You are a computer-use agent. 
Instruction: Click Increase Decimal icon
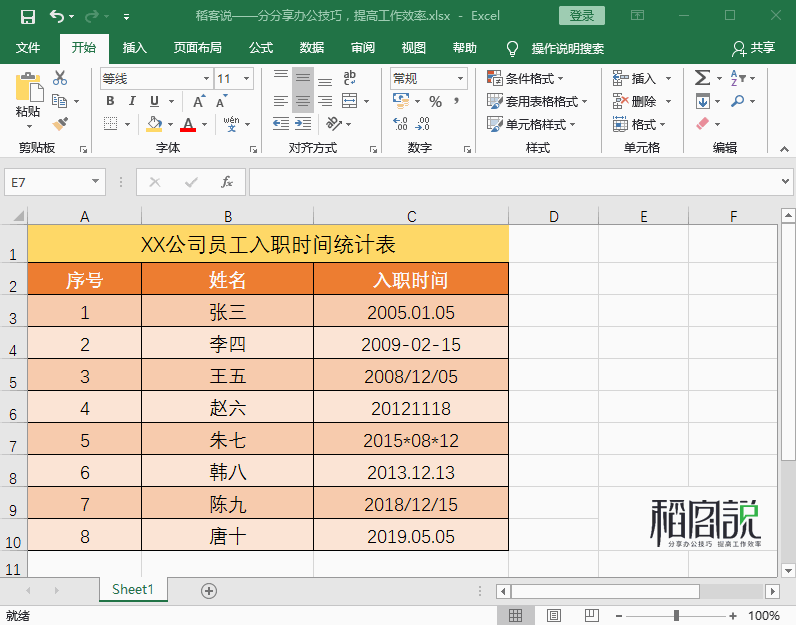pyautogui.click(x=400, y=123)
